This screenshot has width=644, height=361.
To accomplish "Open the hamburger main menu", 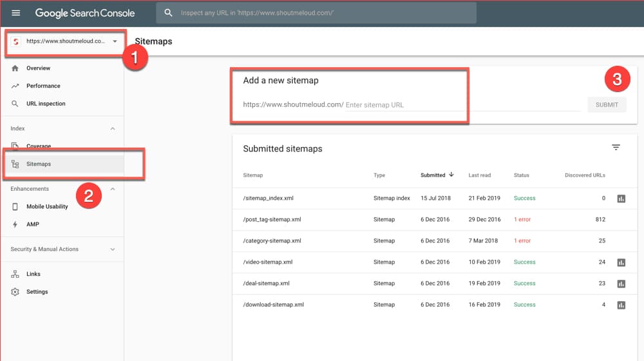I will [16, 13].
